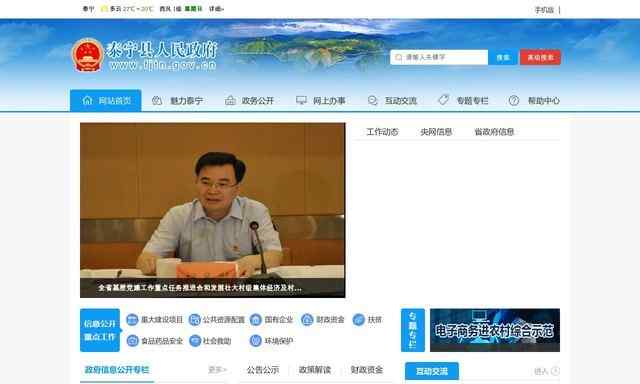
Task: Open the 手机版 link at top right
Action: (x=544, y=10)
